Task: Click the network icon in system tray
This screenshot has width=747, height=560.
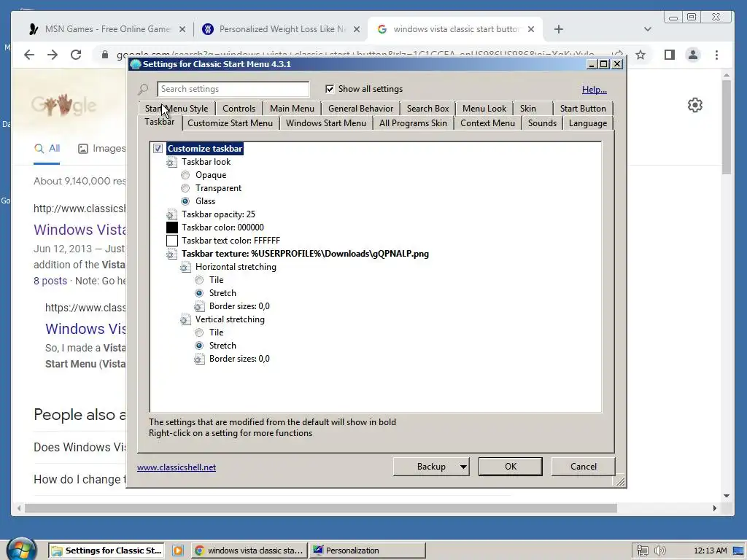Action: click(x=642, y=551)
